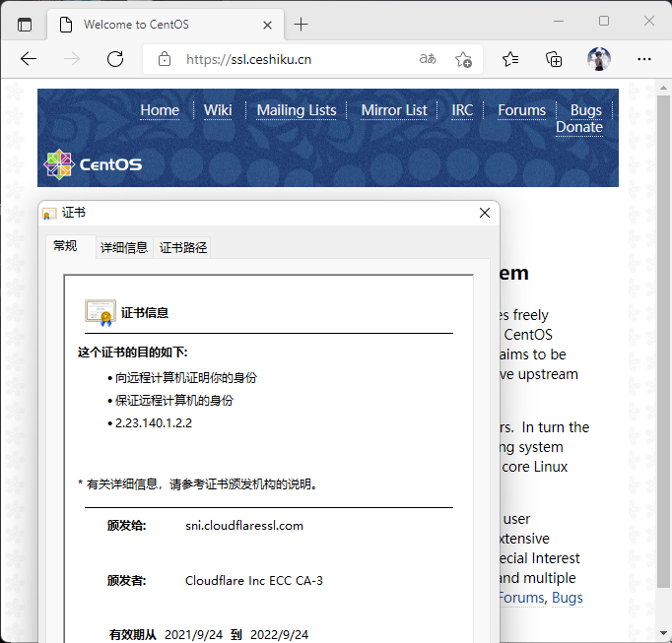Click the 证书 dialog title icon

pos(49,213)
